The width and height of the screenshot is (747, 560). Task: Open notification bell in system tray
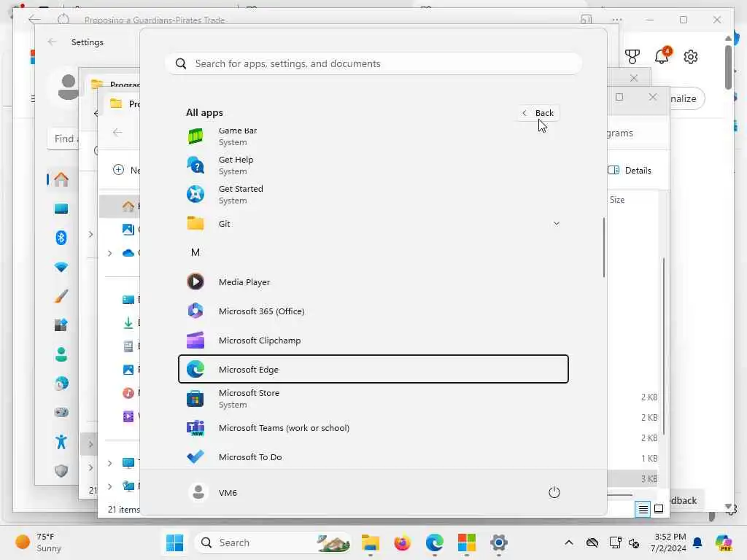pyautogui.click(x=697, y=542)
